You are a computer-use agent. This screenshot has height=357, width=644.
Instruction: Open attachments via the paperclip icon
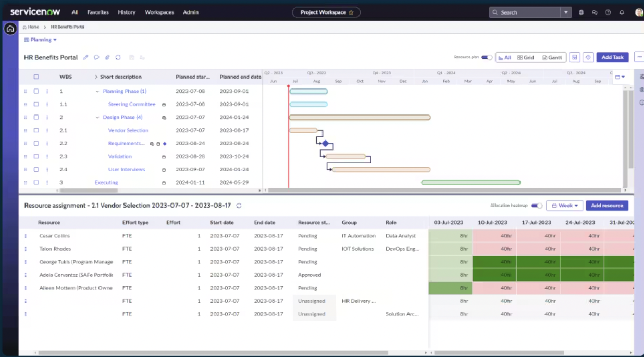coord(107,57)
